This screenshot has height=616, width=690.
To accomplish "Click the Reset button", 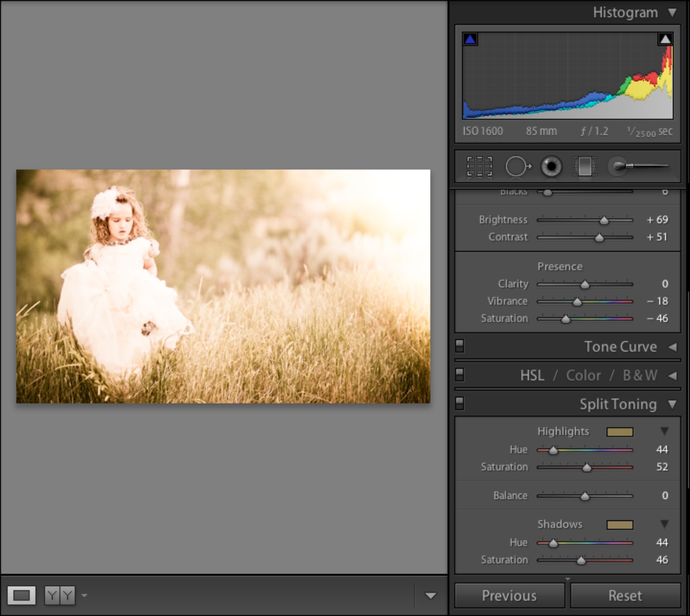I will coord(625,595).
